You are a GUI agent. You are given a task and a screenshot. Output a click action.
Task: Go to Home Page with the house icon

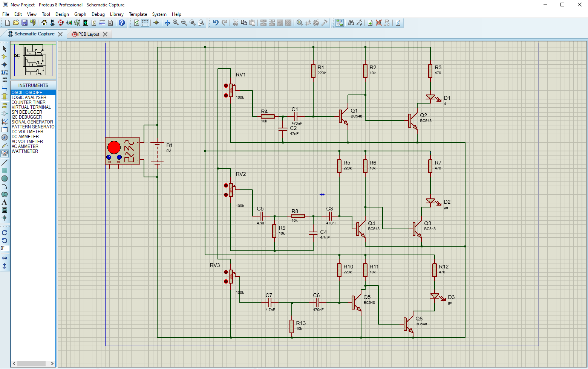tap(44, 23)
